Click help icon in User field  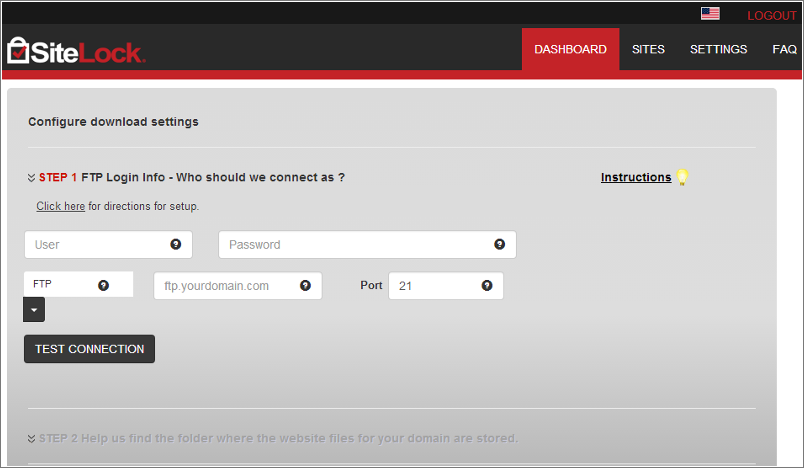tap(176, 244)
